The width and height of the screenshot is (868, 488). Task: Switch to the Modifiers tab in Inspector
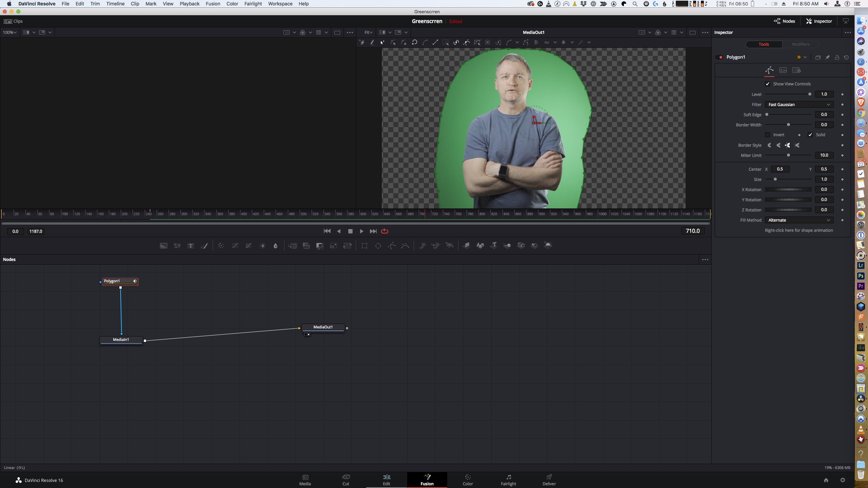[x=800, y=44]
